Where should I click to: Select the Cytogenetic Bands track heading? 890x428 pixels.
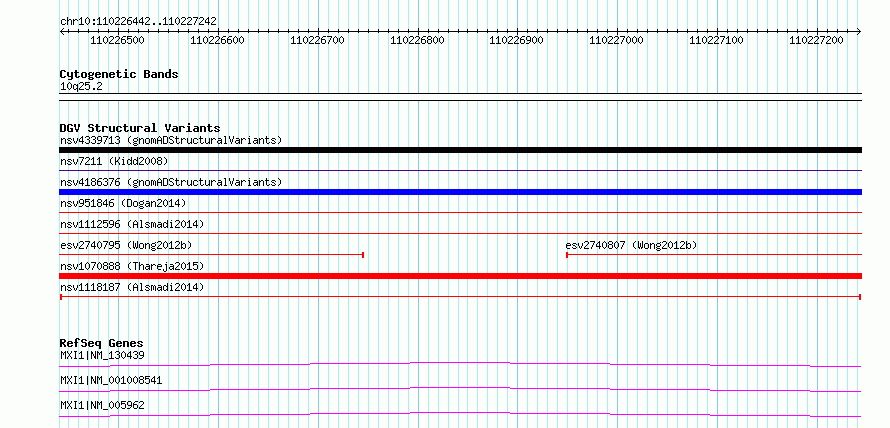click(x=119, y=74)
